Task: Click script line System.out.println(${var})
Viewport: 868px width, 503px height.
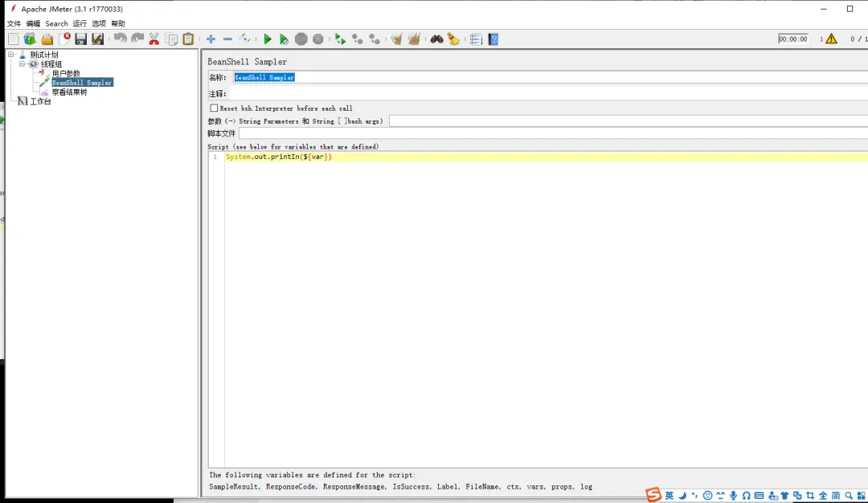Action: click(278, 157)
